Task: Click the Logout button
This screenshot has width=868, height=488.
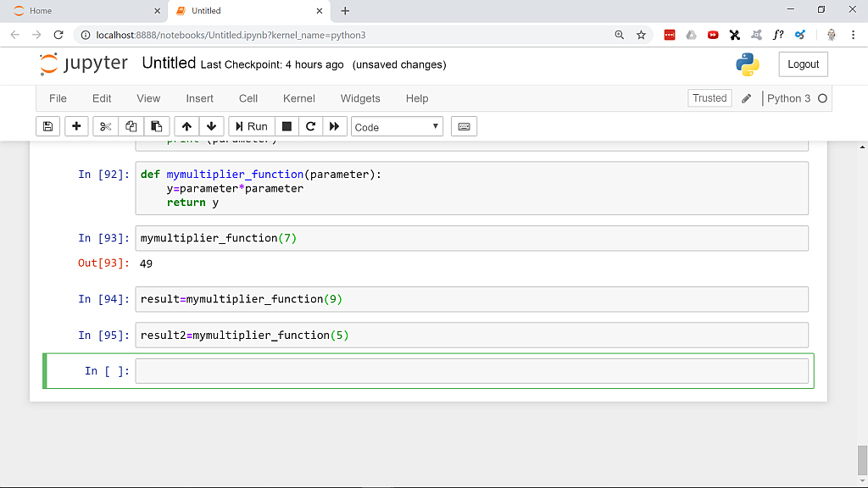Action: [804, 64]
